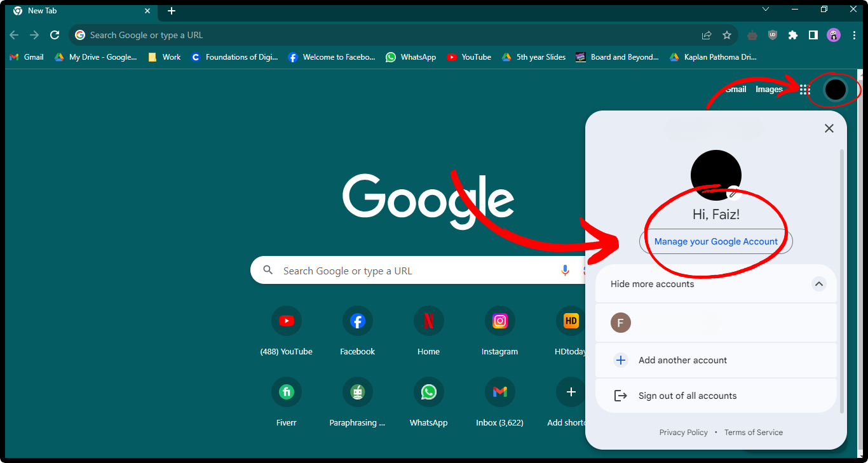868x463 pixels.
Task: Open the Netflix Home shortcut
Action: [x=428, y=321]
